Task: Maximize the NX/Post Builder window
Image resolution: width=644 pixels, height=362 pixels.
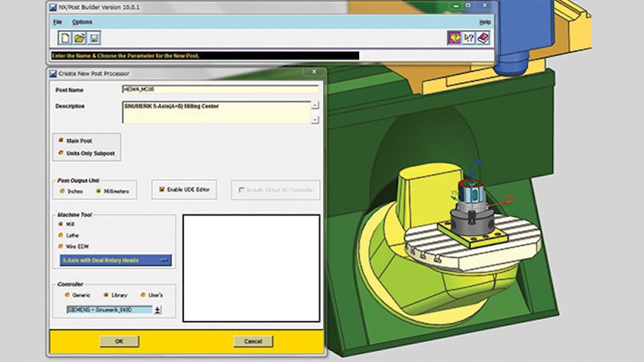Action: click(x=468, y=6)
